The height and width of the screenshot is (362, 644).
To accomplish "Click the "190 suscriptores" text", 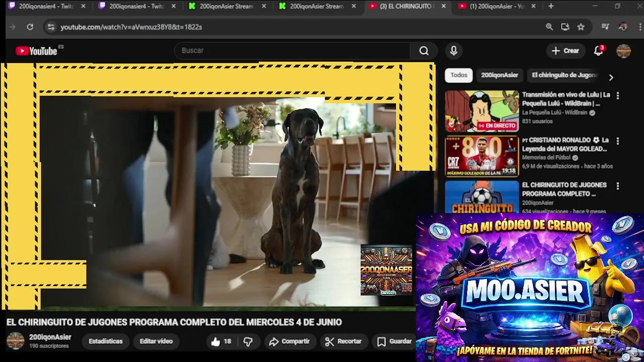I will click(49, 346).
